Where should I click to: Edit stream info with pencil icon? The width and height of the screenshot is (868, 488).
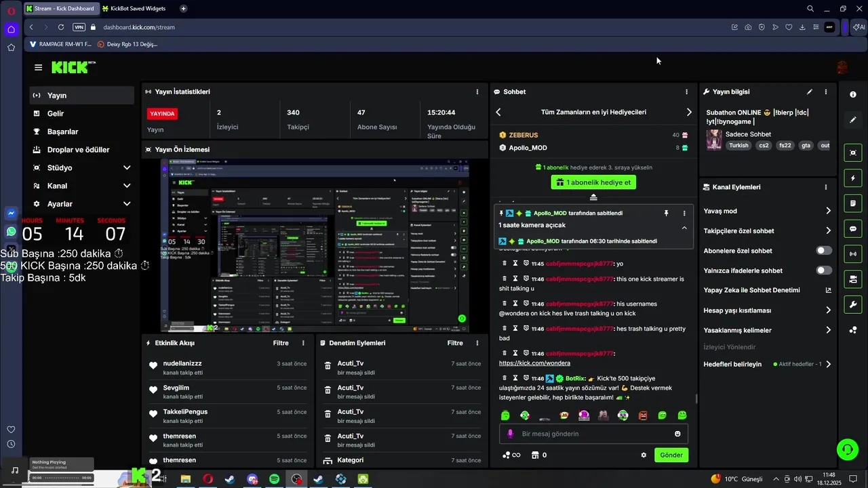click(809, 91)
